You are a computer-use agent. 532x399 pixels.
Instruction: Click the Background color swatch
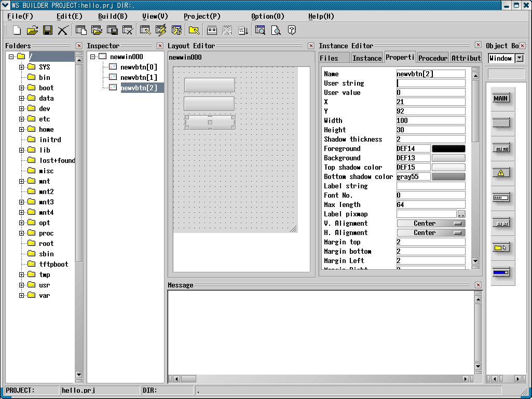(x=448, y=158)
